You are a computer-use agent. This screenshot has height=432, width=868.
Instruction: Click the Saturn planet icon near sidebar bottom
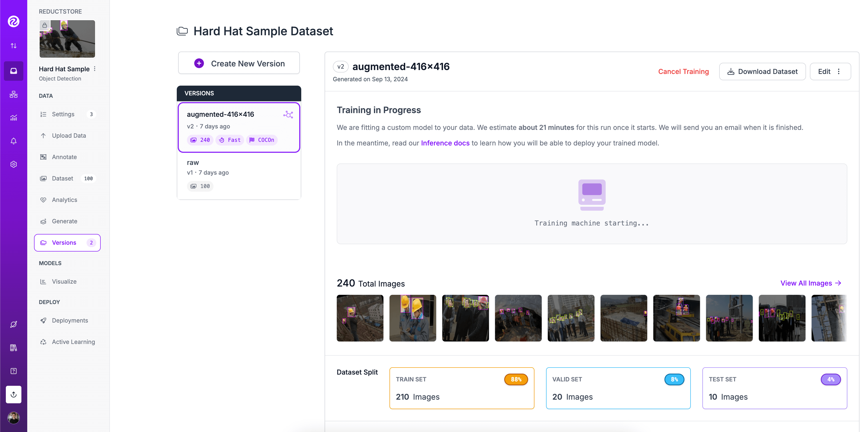13,324
